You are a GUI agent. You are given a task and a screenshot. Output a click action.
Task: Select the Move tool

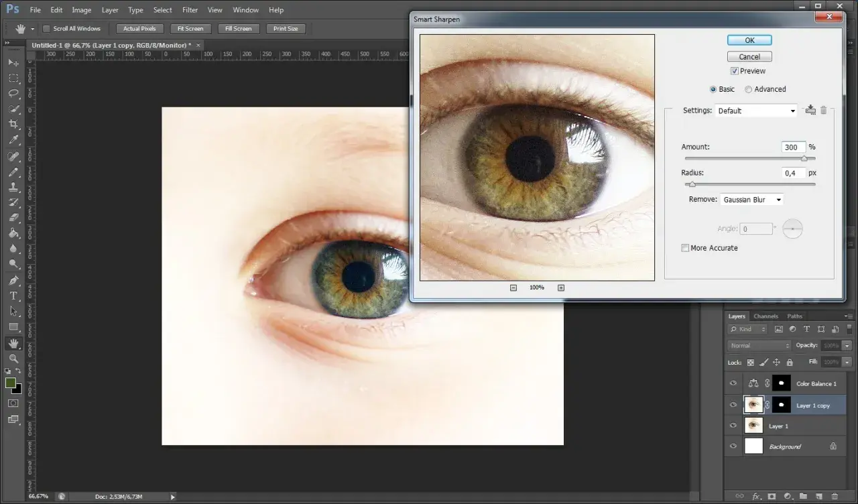click(13, 62)
